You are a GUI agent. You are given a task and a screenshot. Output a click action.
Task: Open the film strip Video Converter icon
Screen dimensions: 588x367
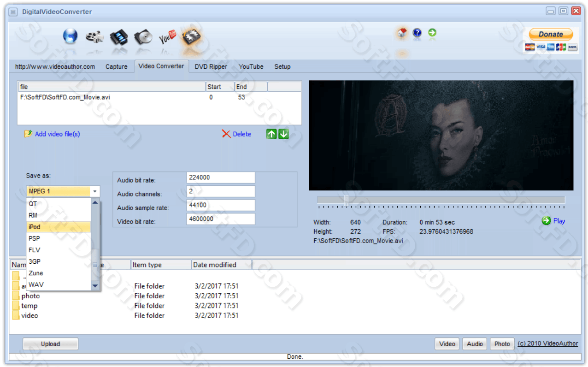coord(119,37)
